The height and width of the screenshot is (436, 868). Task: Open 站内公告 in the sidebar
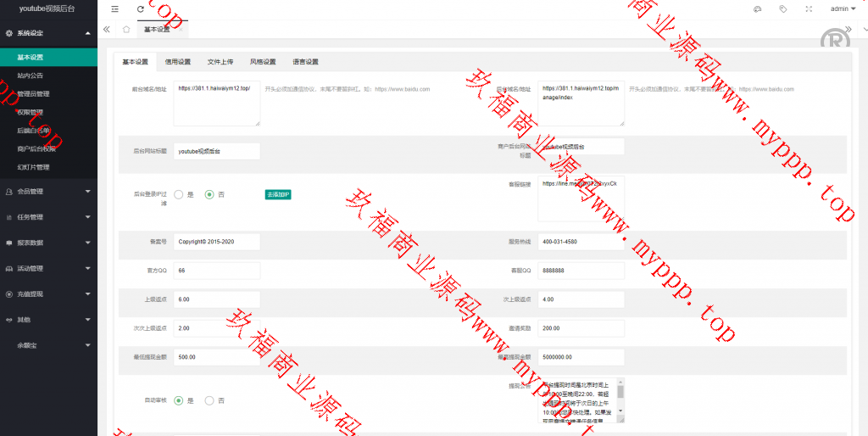click(x=30, y=75)
